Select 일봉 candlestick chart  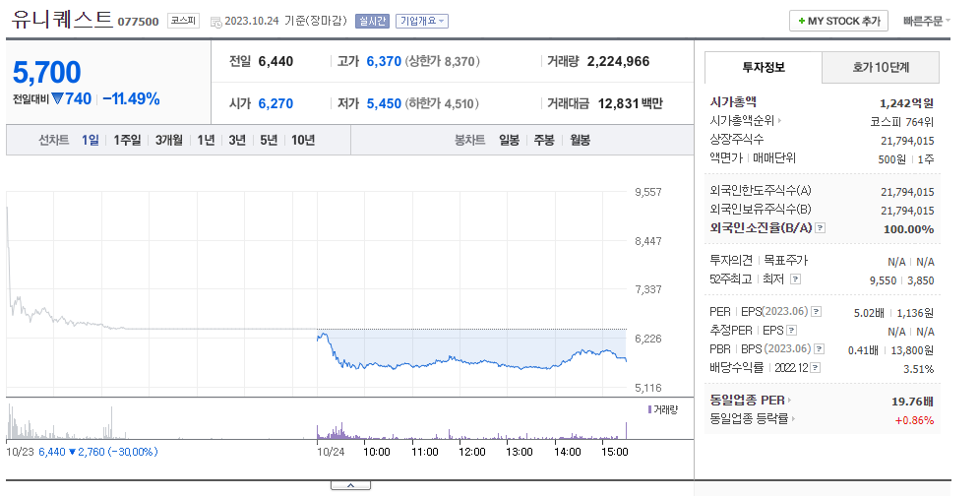[509, 140]
